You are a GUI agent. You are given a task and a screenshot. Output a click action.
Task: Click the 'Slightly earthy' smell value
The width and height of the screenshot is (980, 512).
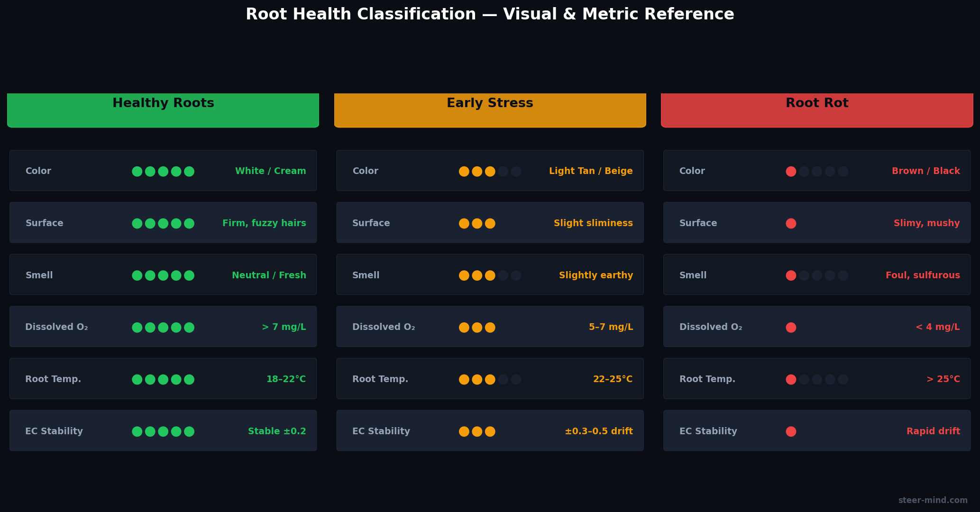(x=595, y=275)
